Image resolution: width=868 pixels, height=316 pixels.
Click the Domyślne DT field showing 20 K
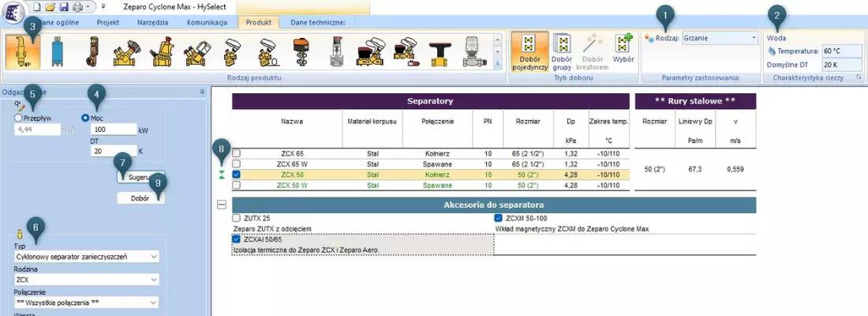click(842, 64)
